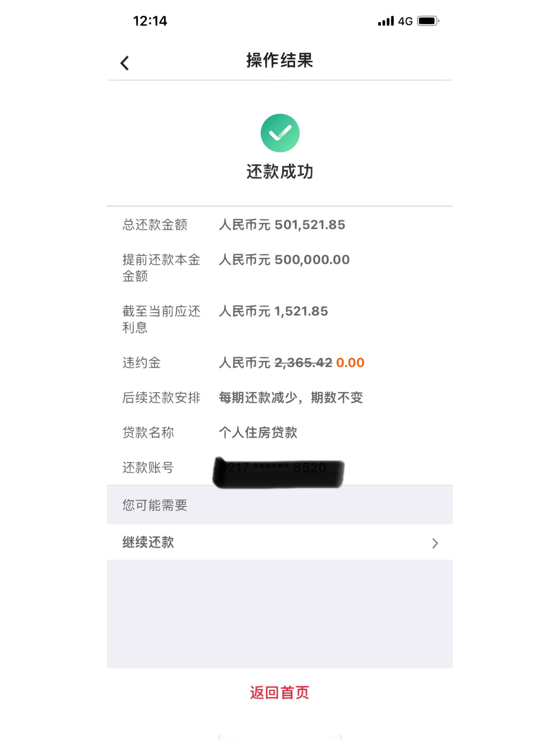Tap the battery status icon
Screen dimensions: 560x747
click(x=427, y=21)
